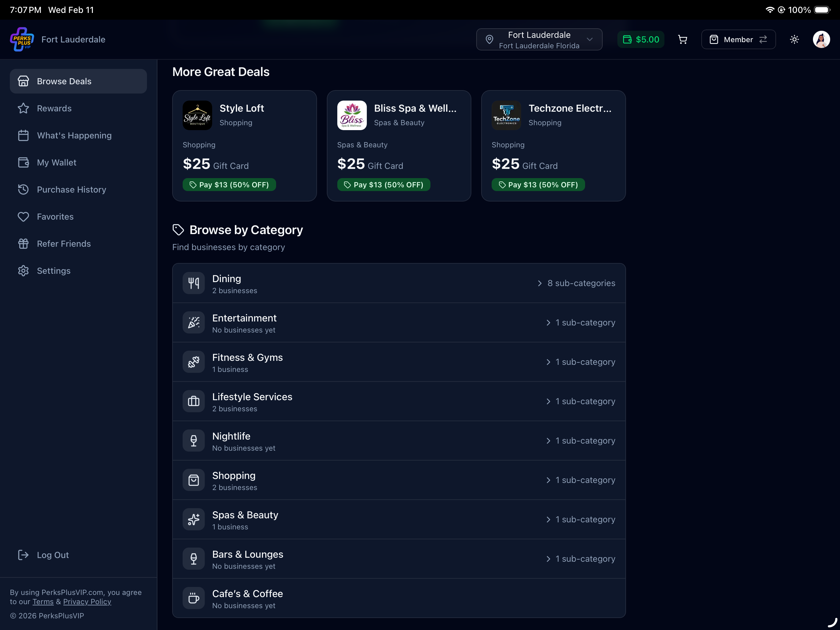
Task: Click Bliss Spa Pay $13 badge
Action: [x=383, y=185]
